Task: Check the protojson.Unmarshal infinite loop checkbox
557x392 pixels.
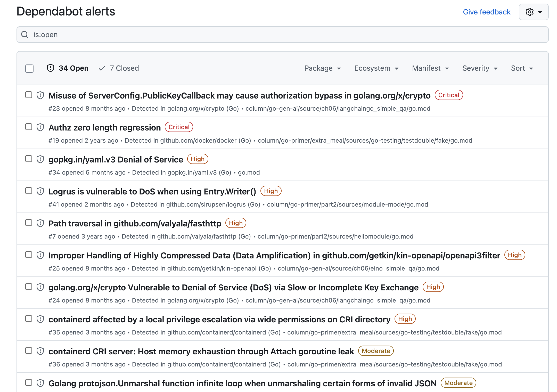Action: (29, 382)
